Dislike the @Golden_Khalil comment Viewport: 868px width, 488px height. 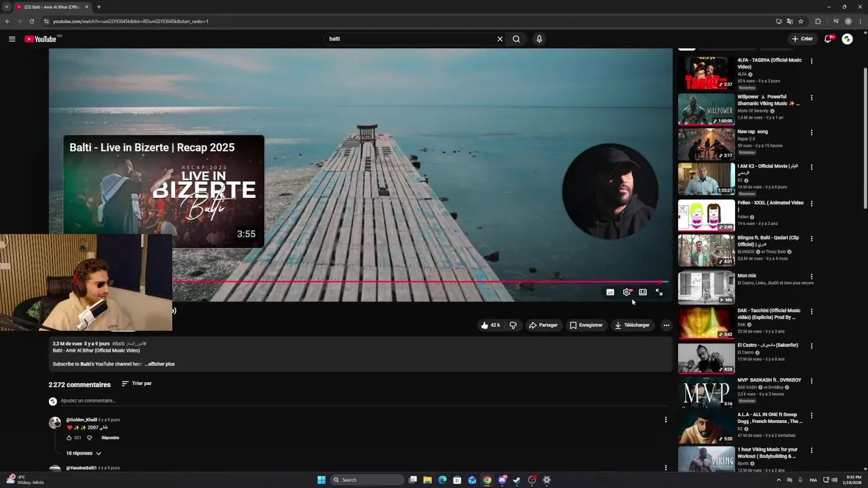tap(90, 438)
